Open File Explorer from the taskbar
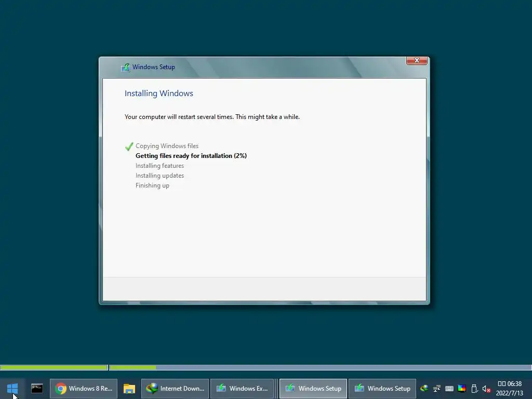The height and width of the screenshot is (399, 532). pyautogui.click(x=129, y=389)
